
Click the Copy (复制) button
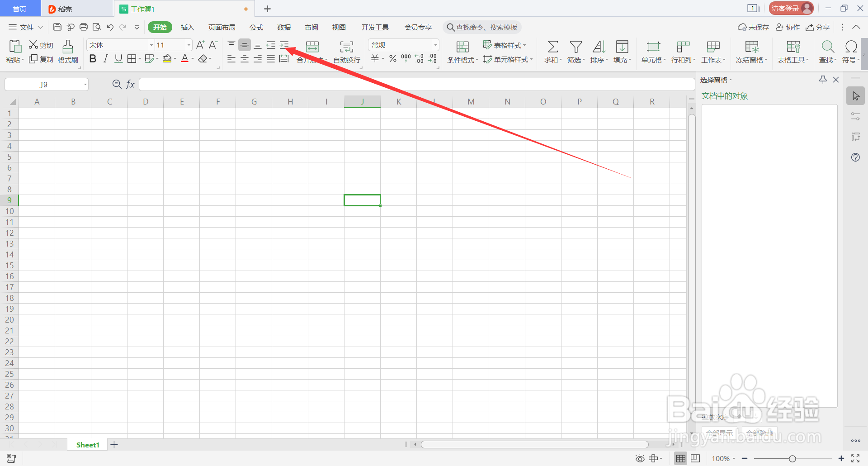[x=41, y=59]
